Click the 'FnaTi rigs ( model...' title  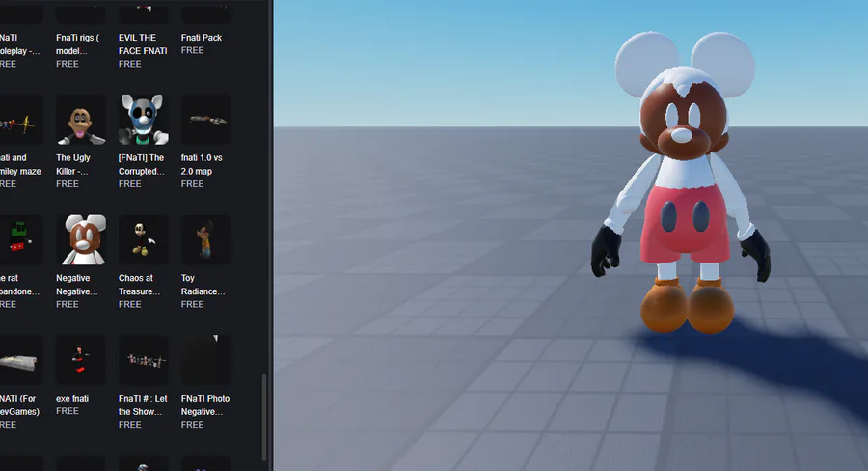point(77,44)
